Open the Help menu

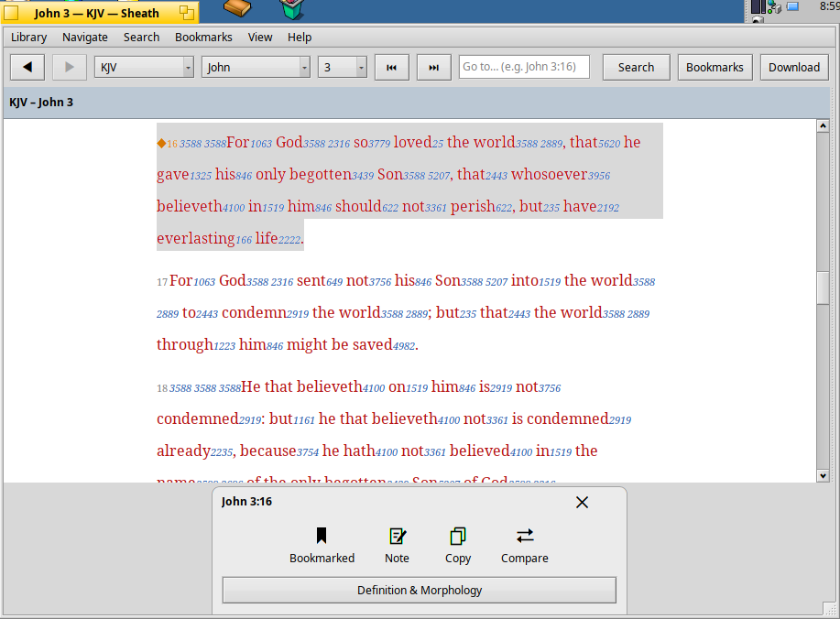click(300, 37)
